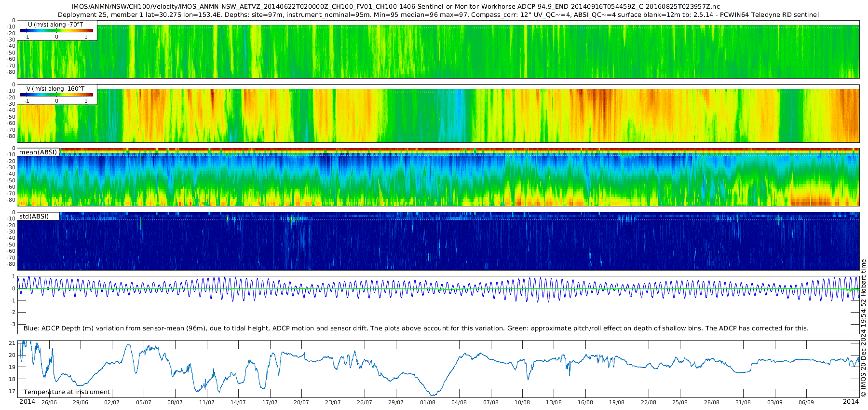Image resolution: width=868 pixels, height=410 pixels.
Task: Click the ADCP depth variation description text
Action: 416,328
